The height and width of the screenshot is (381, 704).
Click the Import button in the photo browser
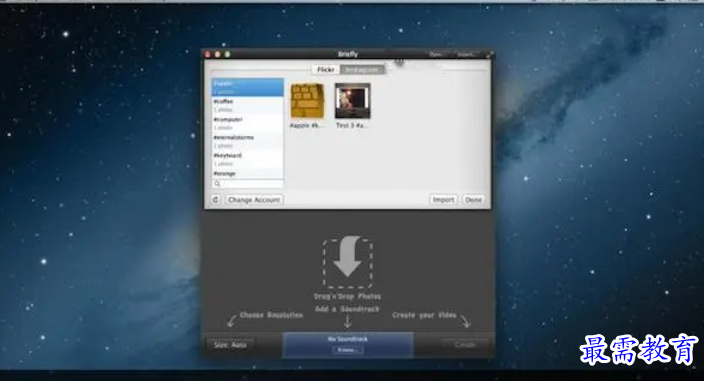point(443,200)
